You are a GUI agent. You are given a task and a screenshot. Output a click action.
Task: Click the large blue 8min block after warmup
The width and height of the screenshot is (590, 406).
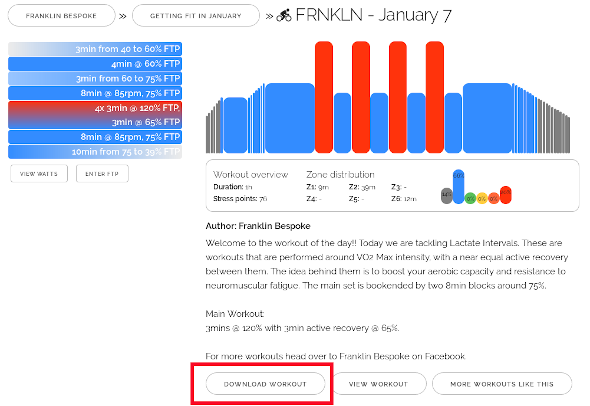(x=290, y=118)
